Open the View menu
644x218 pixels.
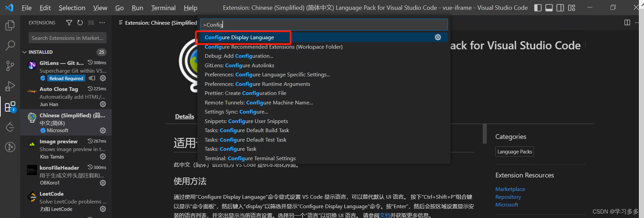pyautogui.click(x=100, y=8)
